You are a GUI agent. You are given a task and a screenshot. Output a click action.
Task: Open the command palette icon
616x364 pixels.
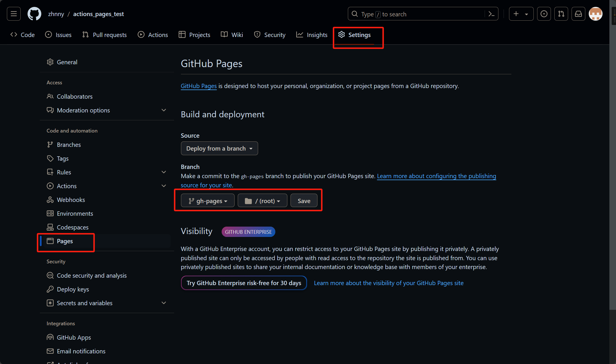(x=491, y=14)
